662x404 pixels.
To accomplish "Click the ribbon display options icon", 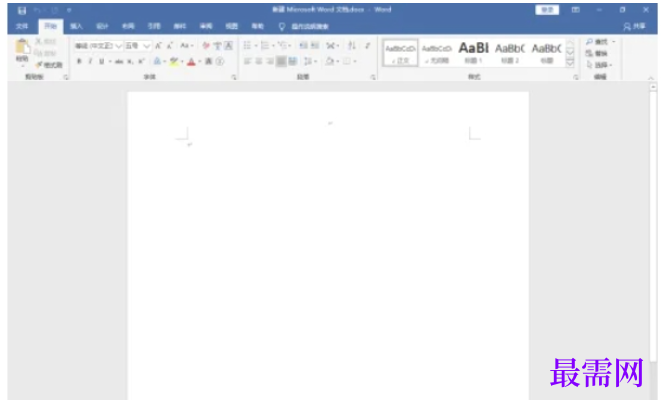I will click(x=575, y=10).
